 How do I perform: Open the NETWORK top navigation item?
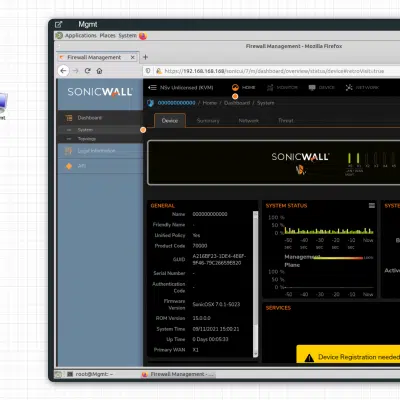click(x=362, y=87)
